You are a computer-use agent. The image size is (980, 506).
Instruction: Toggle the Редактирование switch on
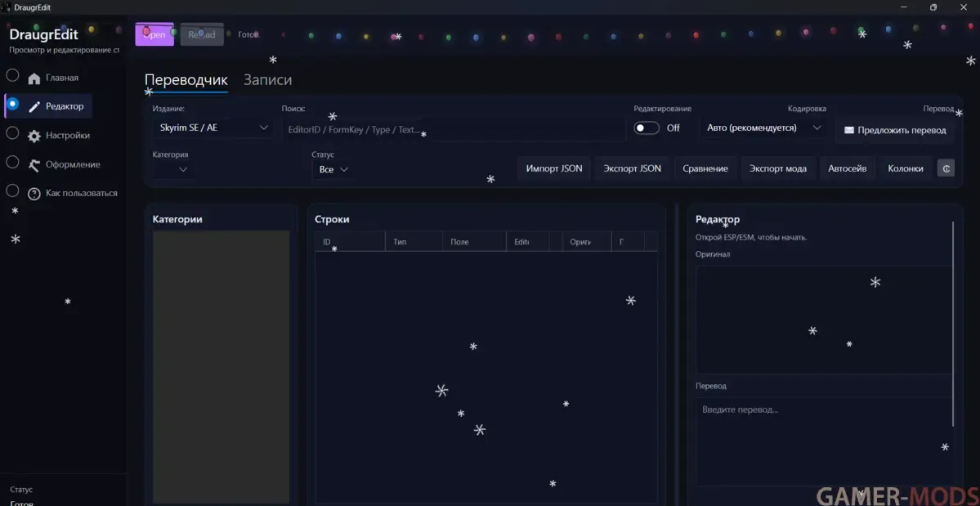click(x=647, y=128)
